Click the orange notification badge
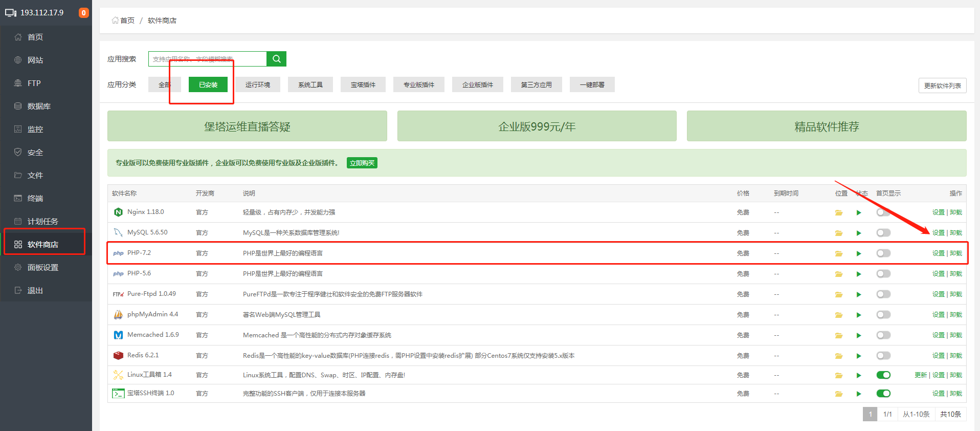 pos(83,13)
